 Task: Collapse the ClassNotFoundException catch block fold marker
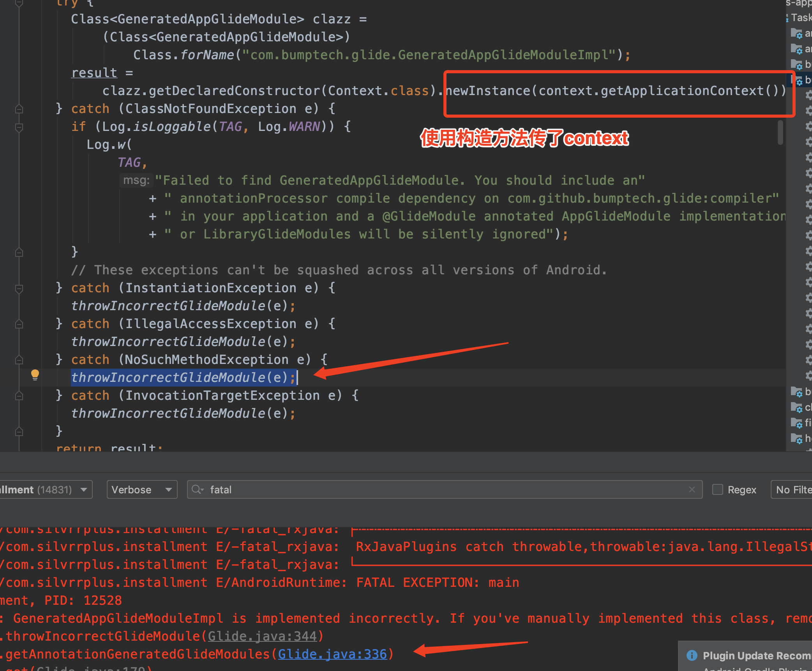coord(18,108)
